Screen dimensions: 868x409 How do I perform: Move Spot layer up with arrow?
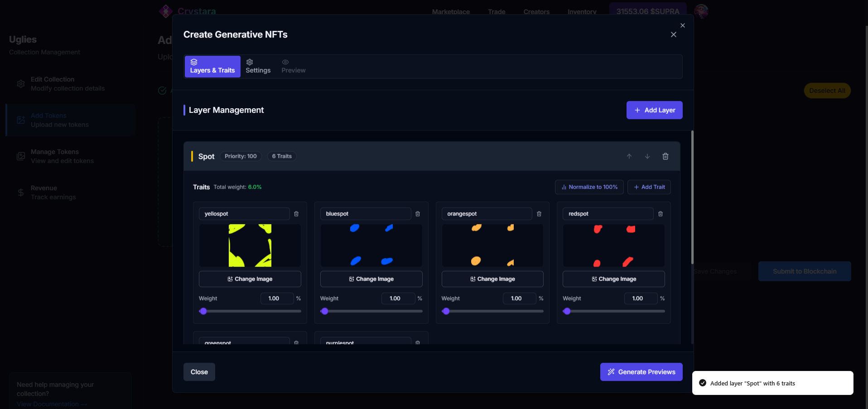tap(629, 156)
